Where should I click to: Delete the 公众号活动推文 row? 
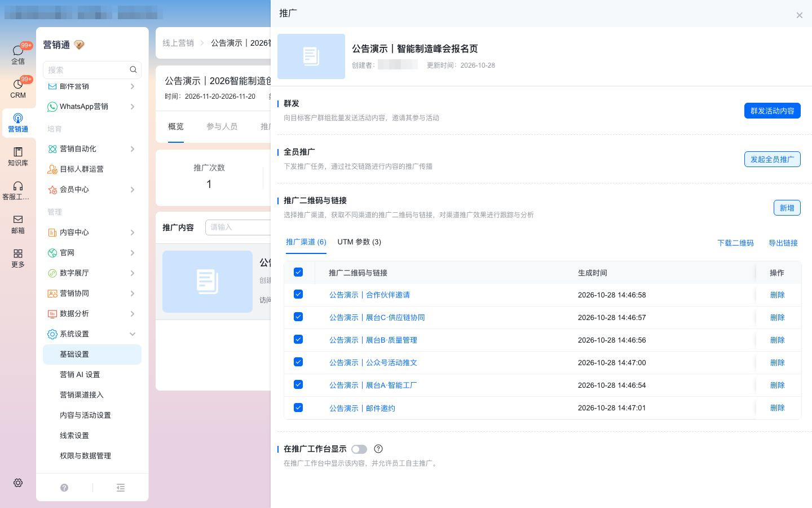[x=778, y=362]
